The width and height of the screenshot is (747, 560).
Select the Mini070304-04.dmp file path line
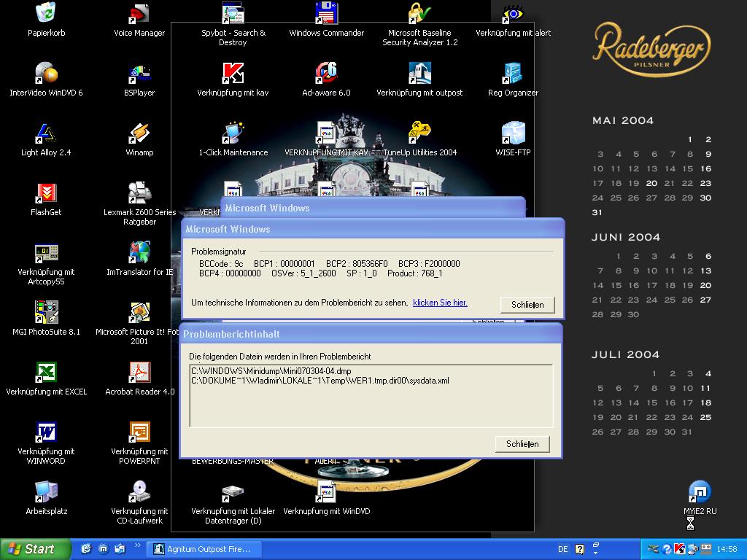(271, 371)
